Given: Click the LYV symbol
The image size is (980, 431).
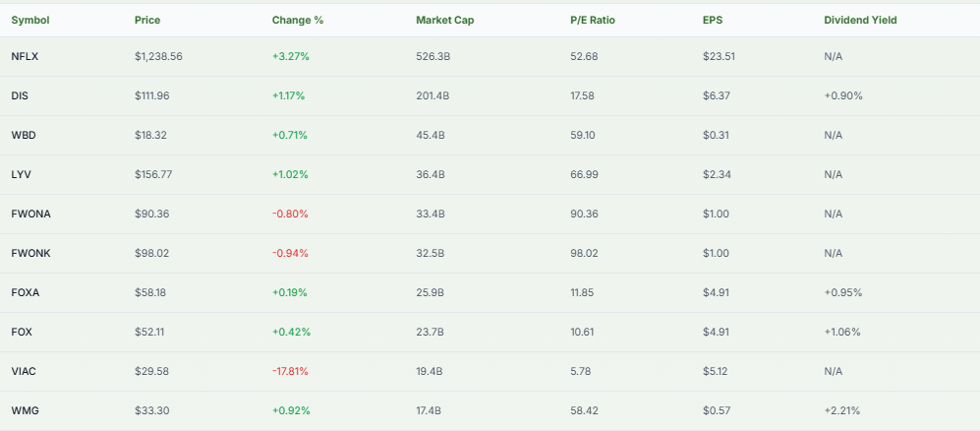Looking at the screenshot, I should (x=22, y=174).
